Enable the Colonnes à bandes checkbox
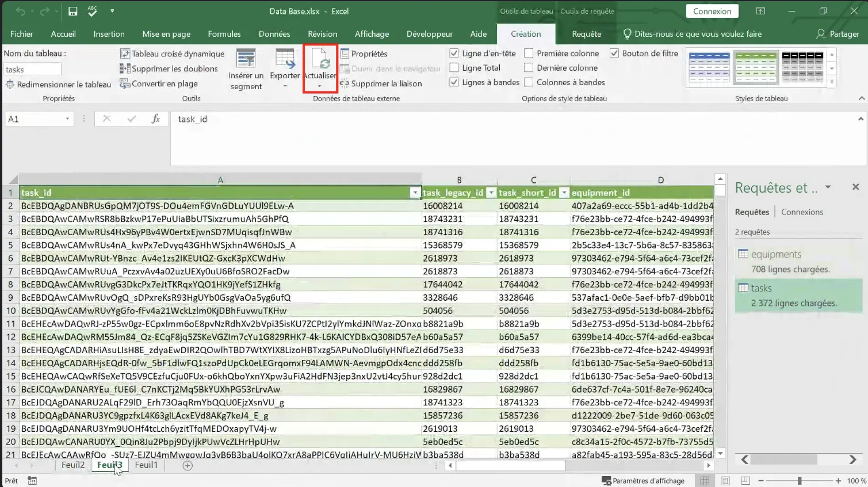The height and width of the screenshot is (487, 868). click(529, 82)
